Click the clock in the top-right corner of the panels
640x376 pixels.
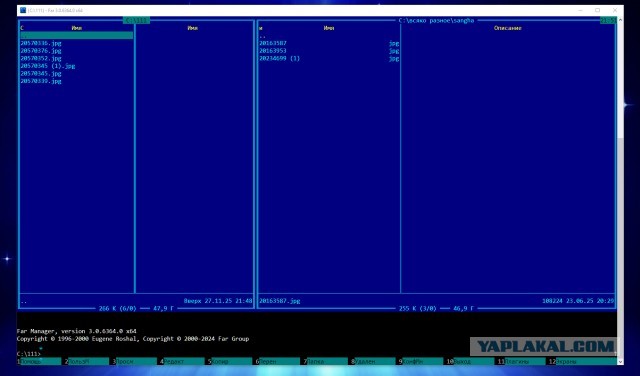608,20
